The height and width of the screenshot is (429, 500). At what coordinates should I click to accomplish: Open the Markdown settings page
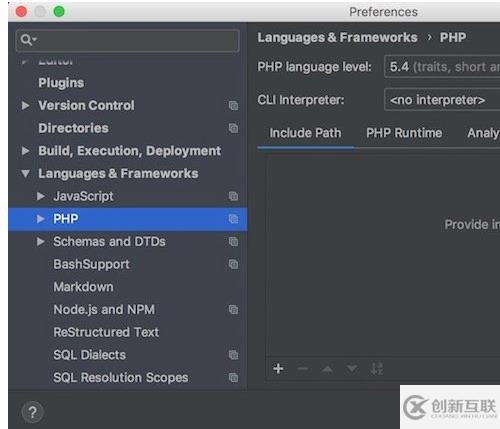point(83,287)
